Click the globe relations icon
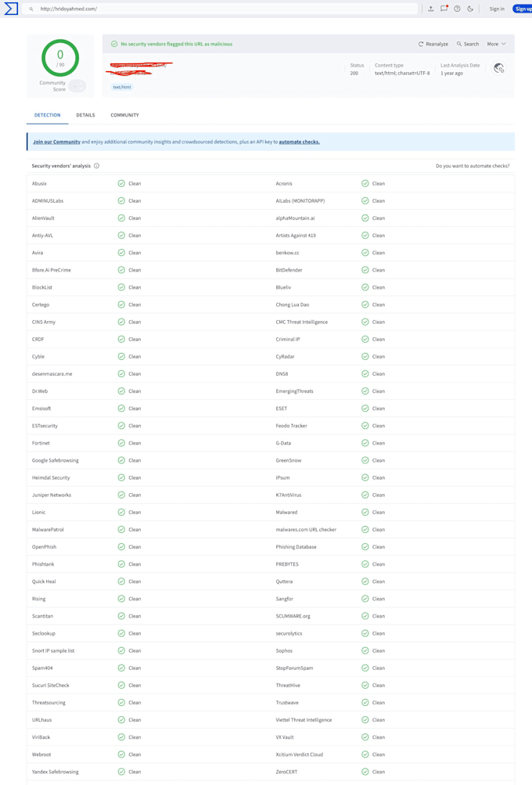532x785 pixels. (498, 69)
